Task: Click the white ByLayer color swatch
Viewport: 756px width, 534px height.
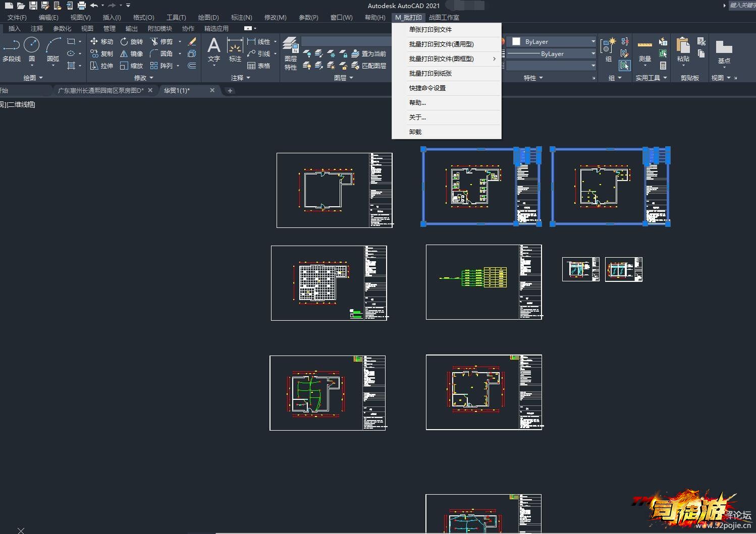Action: (x=516, y=41)
